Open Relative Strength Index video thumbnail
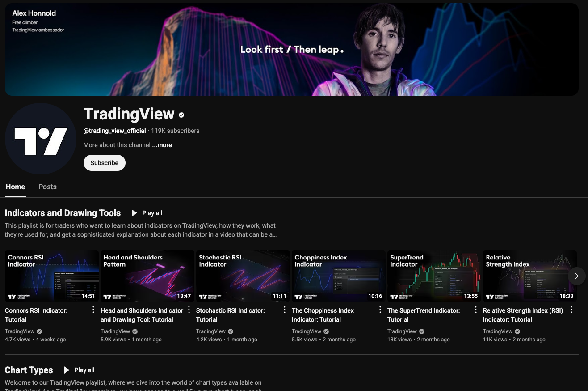Viewport: 588px width, 391px height. (530, 276)
